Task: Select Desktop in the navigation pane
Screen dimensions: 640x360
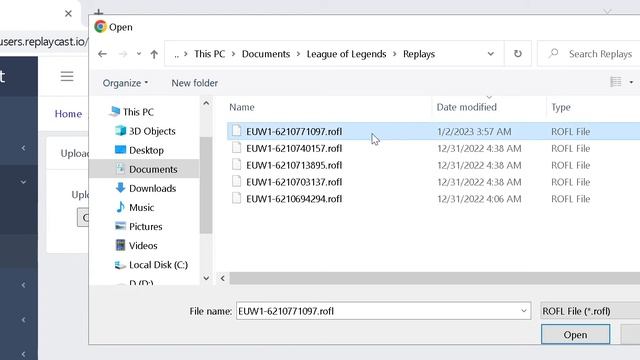Action: (146, 150)
